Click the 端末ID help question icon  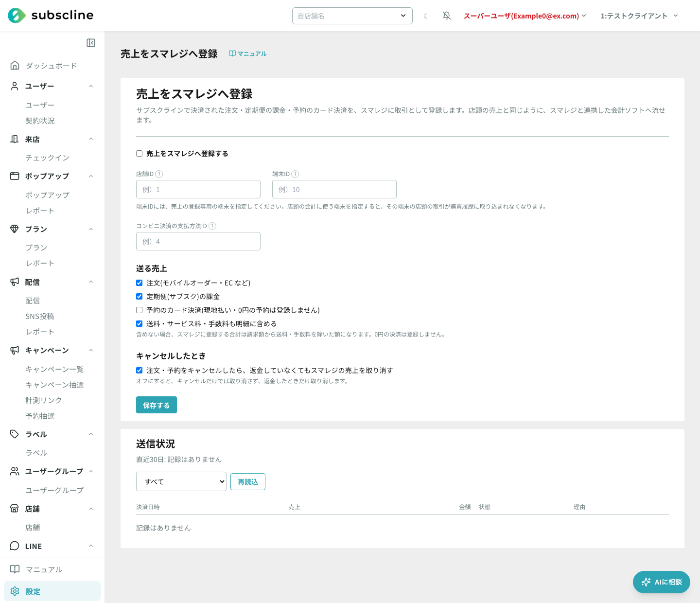coord(295,174)
